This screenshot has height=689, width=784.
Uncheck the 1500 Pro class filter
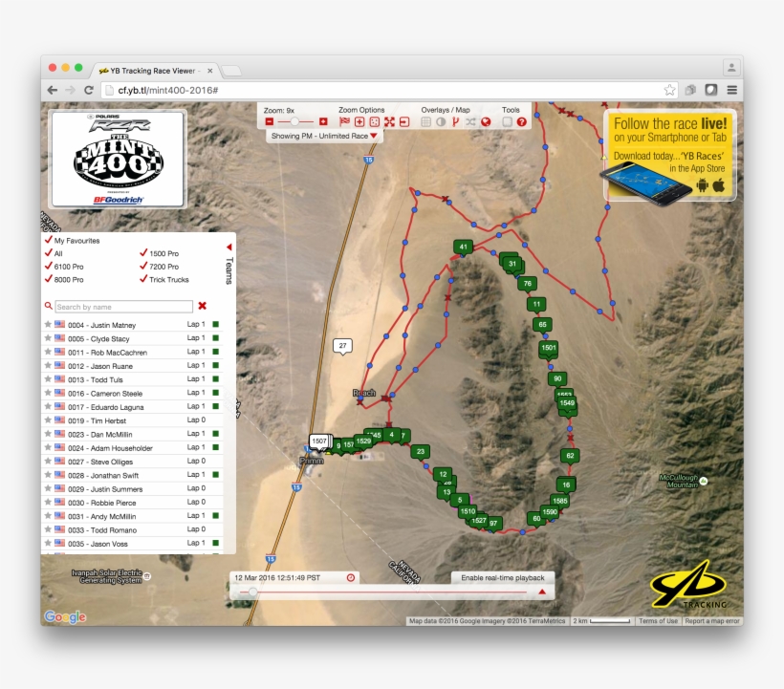[x=143, y=253]
